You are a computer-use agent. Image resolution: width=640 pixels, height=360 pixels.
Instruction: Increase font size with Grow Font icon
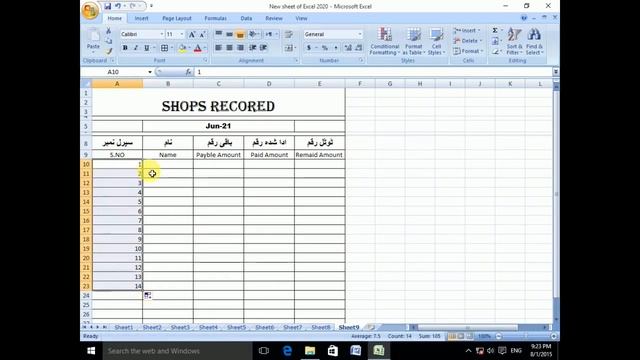point(191,34)
